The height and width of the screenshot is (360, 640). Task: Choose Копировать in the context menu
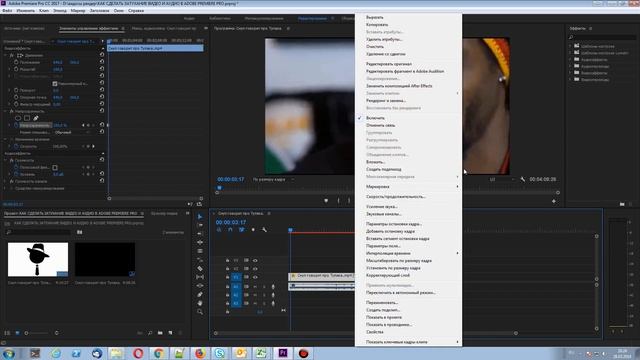pos(408,24)
